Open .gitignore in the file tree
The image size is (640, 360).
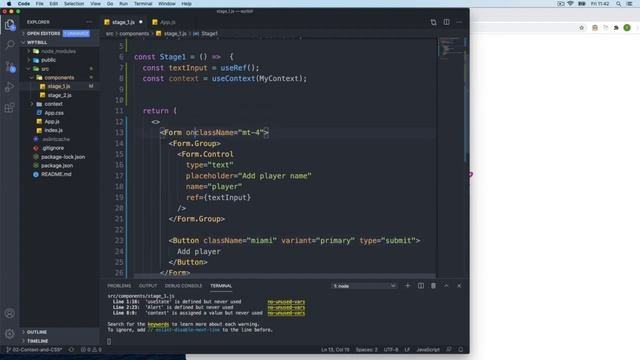coord(59,148)
